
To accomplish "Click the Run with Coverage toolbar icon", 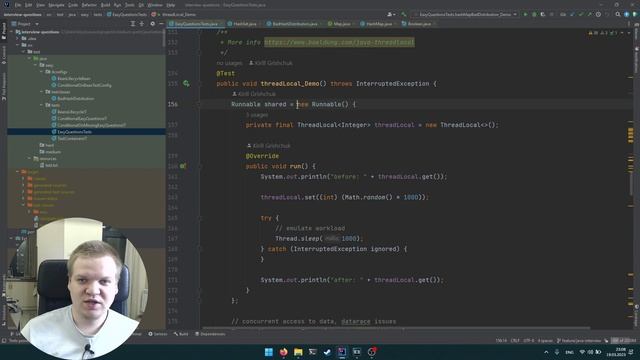I will click(x=543, y=14).
